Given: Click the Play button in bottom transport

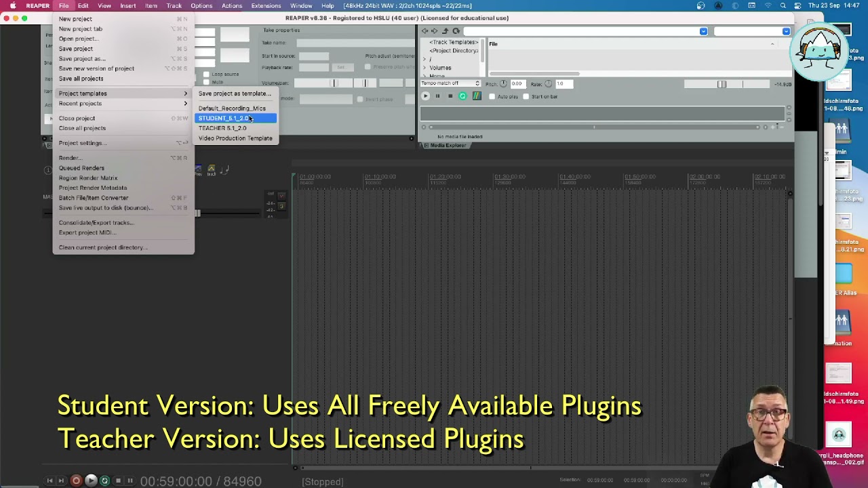Looking at the screenshot, I should point(91,481).
